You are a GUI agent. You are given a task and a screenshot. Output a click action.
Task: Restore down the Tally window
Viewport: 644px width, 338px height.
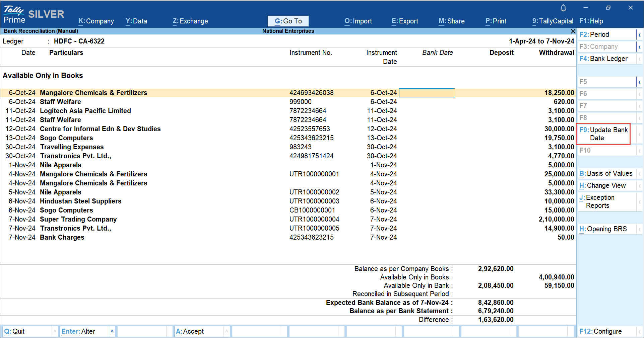click(608, 8)
